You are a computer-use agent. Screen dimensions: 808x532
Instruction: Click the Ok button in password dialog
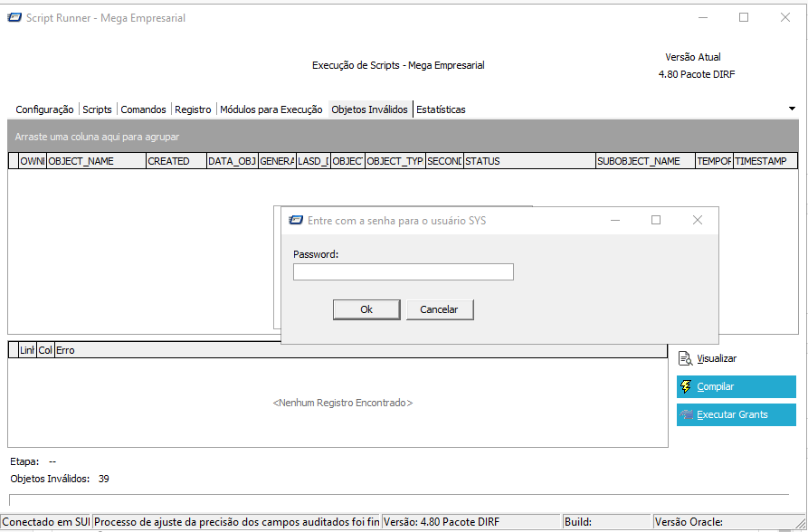point(366,309)
